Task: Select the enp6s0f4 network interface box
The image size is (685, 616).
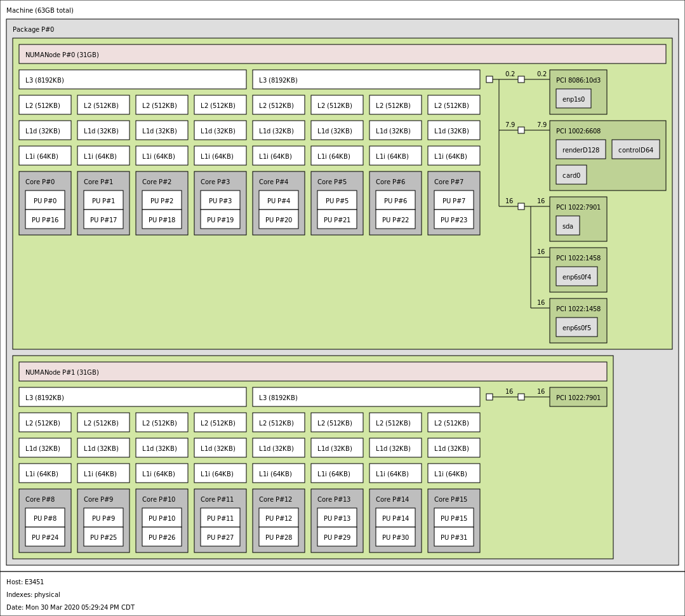Action: [x=576, y=277]
